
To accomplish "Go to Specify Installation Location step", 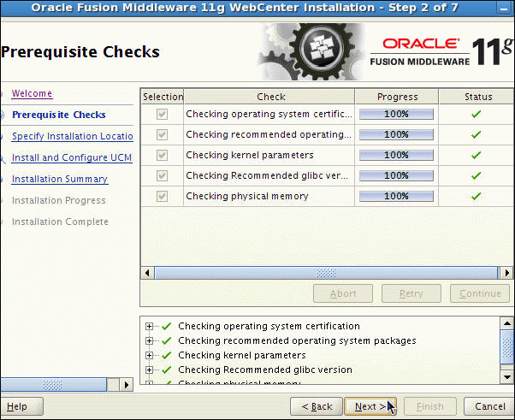I will 72,136.
